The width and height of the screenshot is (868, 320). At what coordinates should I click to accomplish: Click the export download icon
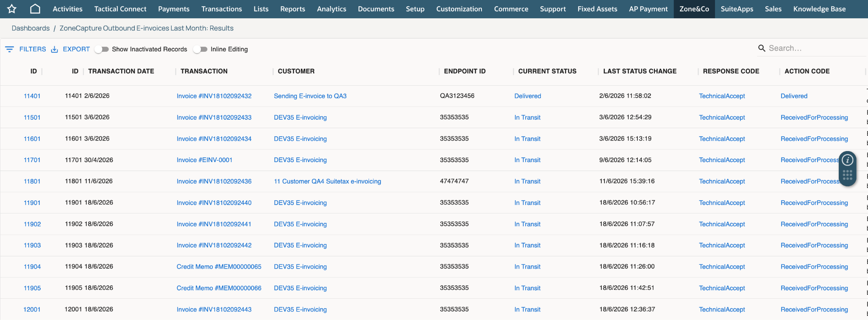(x=54, y=49)
